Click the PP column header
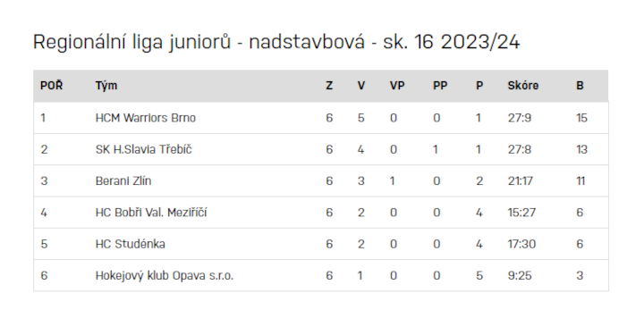Image resolution: width=644 pixels, height=335 pixels. 440,86
